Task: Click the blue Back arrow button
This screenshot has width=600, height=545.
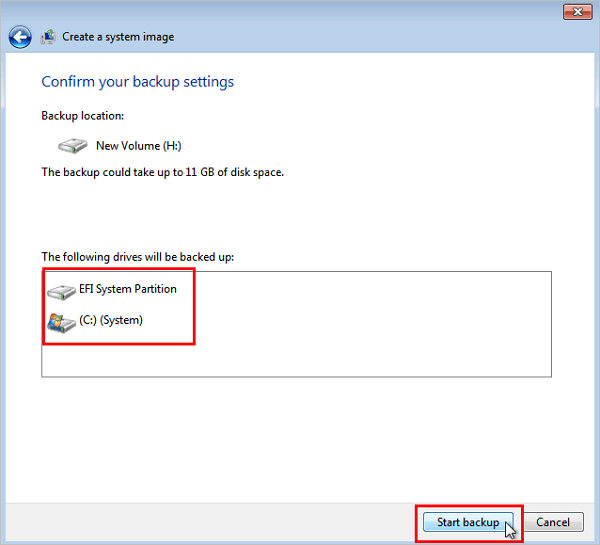Action: point(19,37)
